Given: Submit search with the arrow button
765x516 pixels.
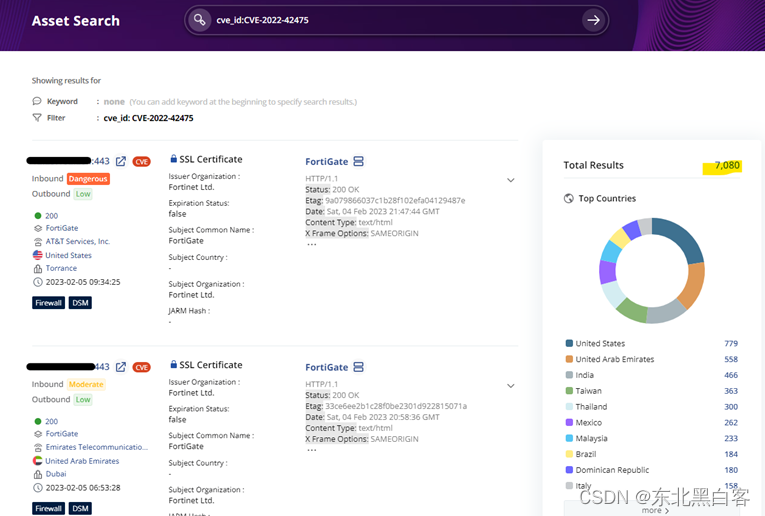Looking at the screenshot, I should [x=593, y=20].
